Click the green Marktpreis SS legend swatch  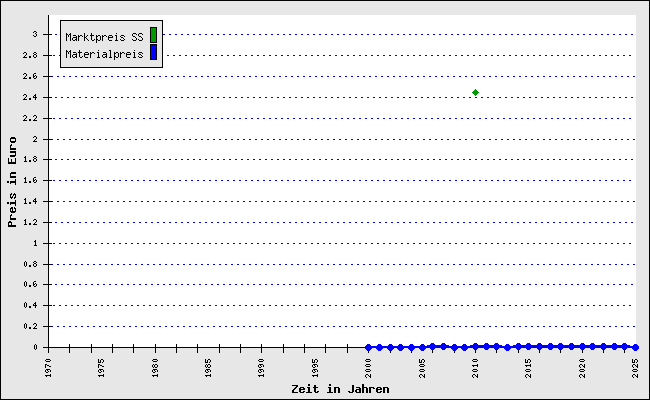click(x=153, y=35)
